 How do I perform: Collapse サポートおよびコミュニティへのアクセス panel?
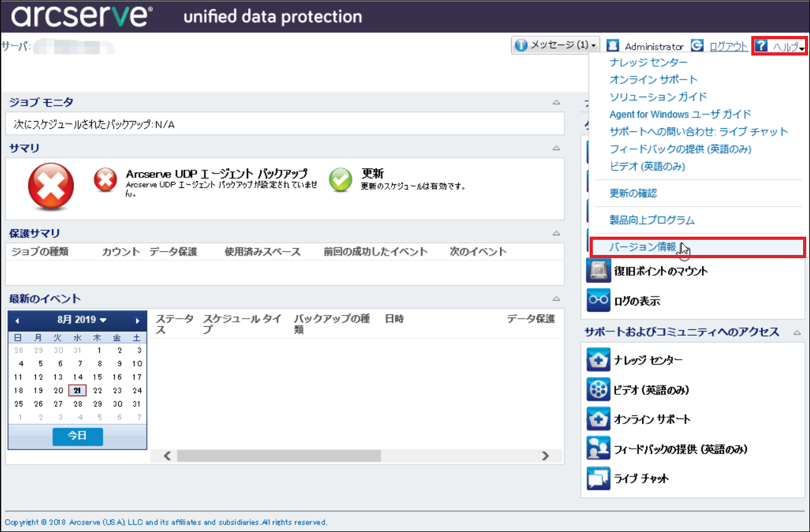point(797,332)
